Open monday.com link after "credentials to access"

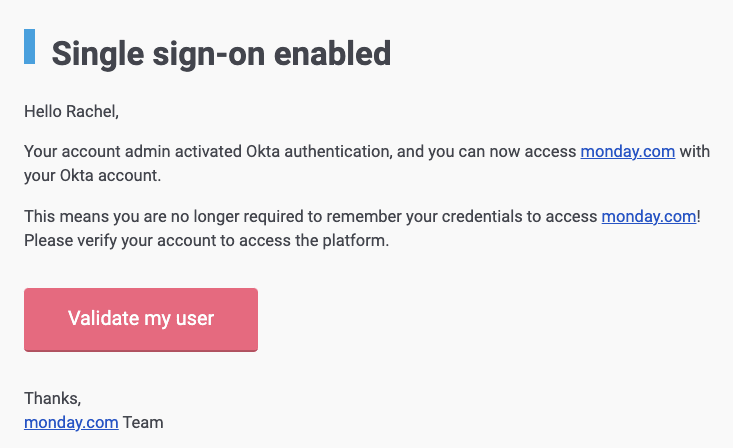click(649, 217)
